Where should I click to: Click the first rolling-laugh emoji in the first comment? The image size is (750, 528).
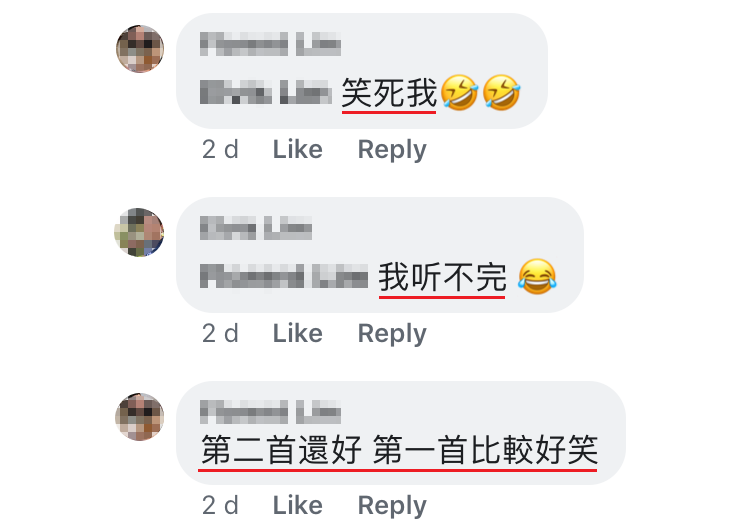(459, 92)
